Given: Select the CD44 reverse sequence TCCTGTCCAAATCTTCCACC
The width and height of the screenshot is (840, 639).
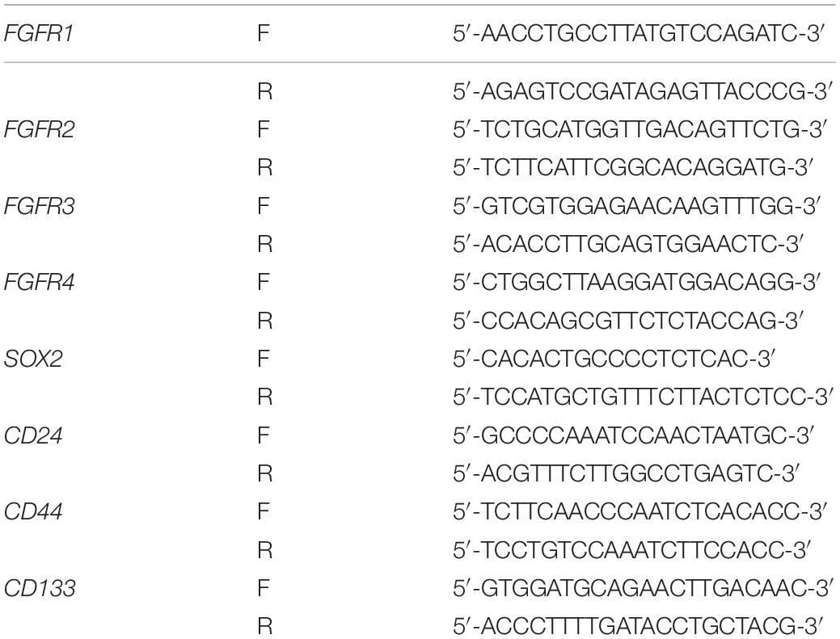Looking at the screenshot, I should (x=631, y=550).
